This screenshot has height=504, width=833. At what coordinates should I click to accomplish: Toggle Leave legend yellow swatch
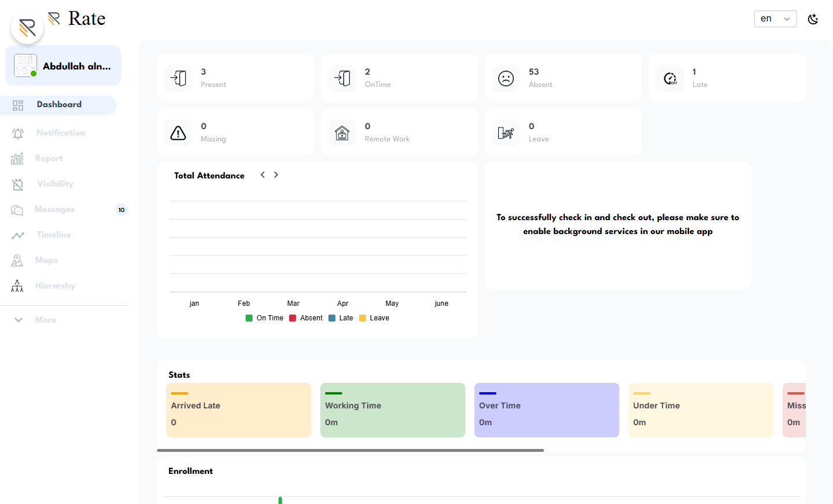pyautogui.click(x=363, y=318)
